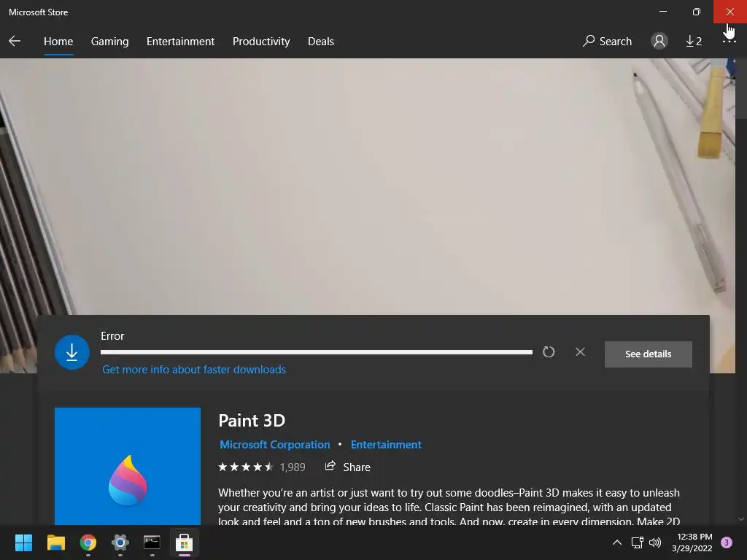Click the Paint 3D title text
The width and height of the screenshot is (747, 560).
[252, 421]
